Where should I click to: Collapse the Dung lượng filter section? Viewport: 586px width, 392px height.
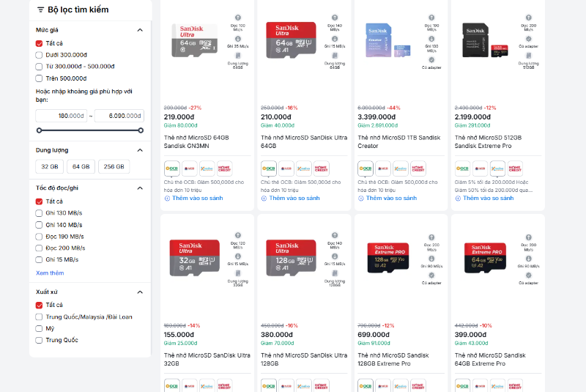(140, 150)
